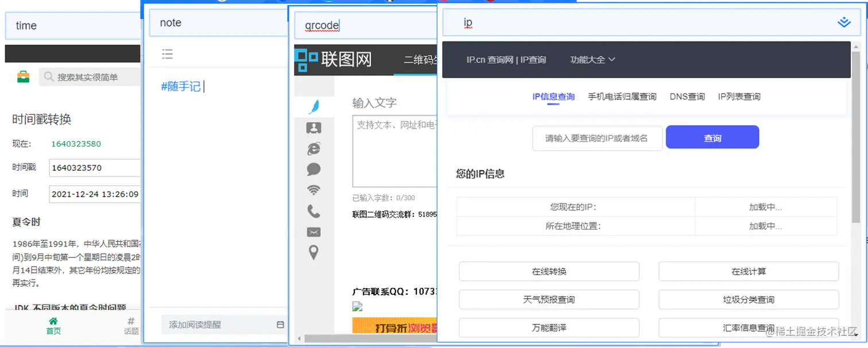
Task: Click the small icon beside 添加阅读提醒
Action: (280, 324)
